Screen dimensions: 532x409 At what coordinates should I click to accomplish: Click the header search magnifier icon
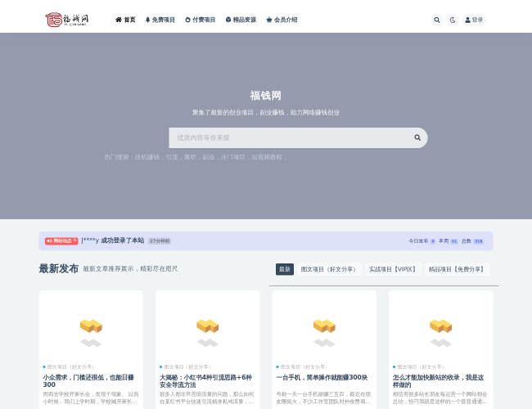coord(437,20)
